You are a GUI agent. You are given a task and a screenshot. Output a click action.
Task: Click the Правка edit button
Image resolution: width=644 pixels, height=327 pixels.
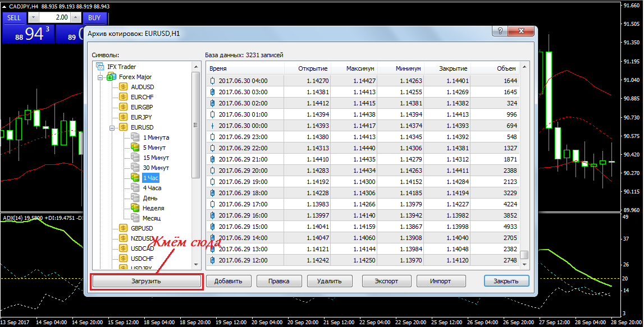click(279, 281)
